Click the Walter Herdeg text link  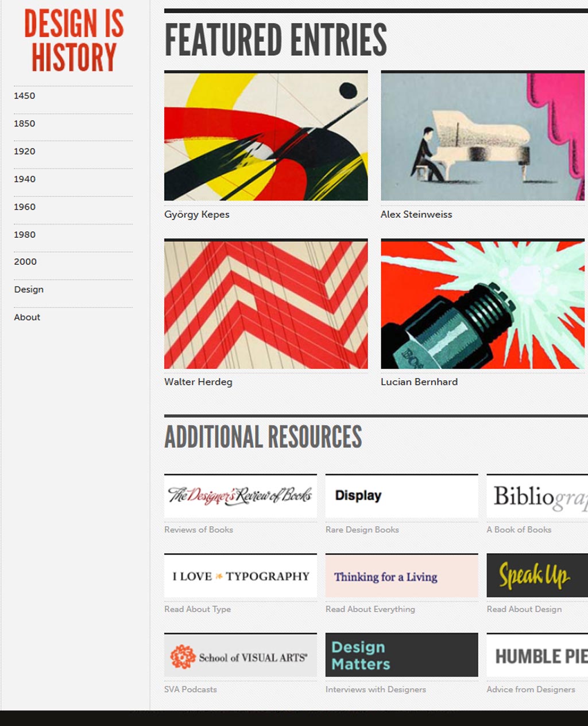[198, 382]
